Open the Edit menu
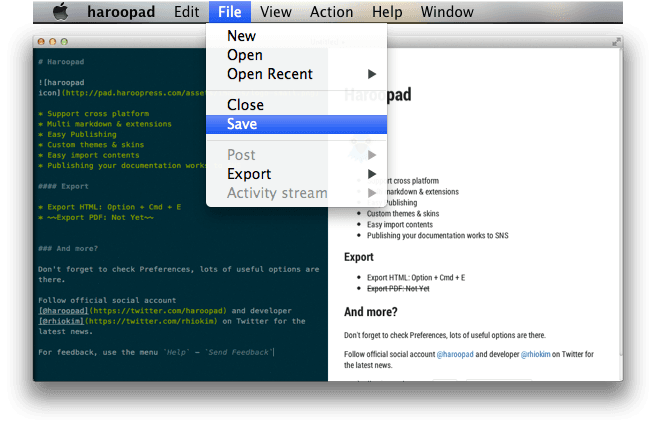 tap(186, 12)
